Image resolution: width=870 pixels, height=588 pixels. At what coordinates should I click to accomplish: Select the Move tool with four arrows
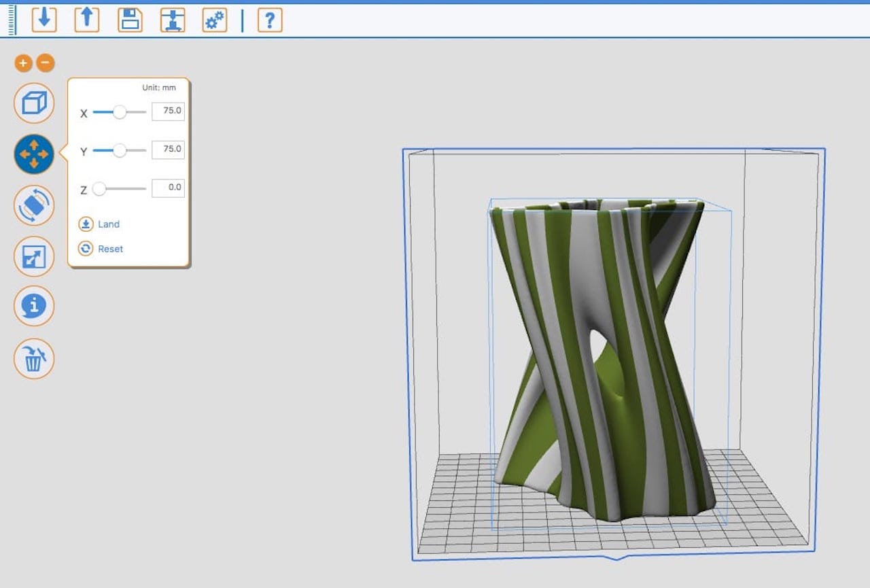click(x=34, y=154)
